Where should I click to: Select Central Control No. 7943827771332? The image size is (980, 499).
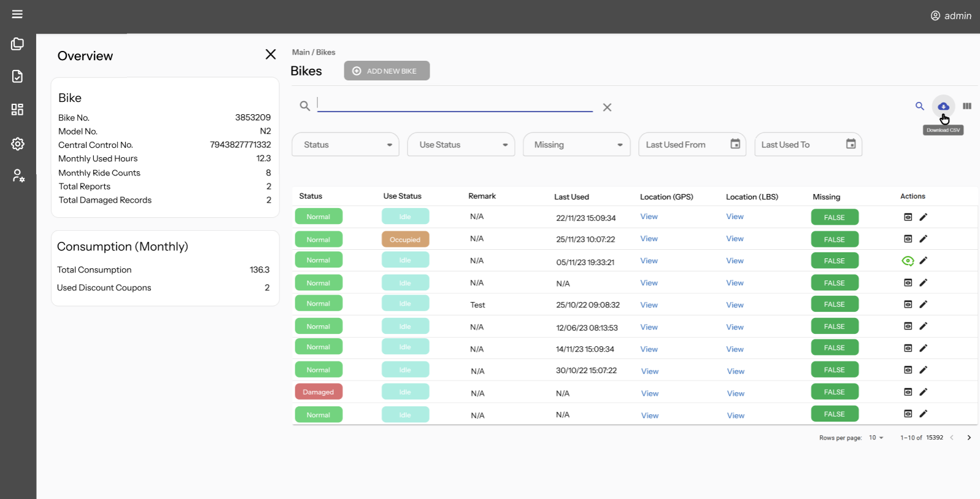pyautogui.click(x=241, y=145)
